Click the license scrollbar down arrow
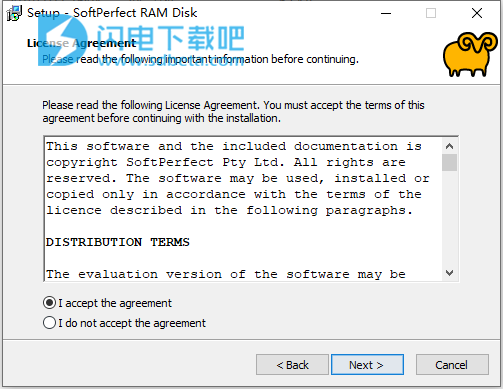This screenshot has height=389, width=503. click(449, 273)
